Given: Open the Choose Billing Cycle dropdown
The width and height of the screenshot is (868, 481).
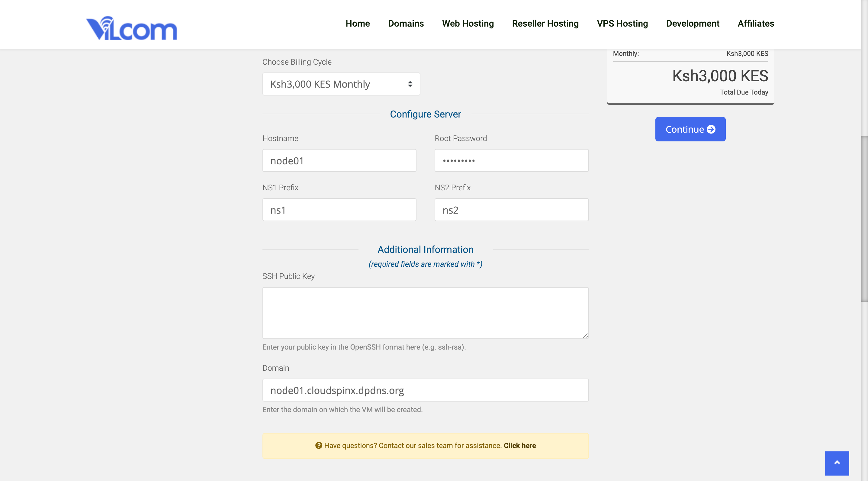Looking at the screenshot, I should pos(341,84).
